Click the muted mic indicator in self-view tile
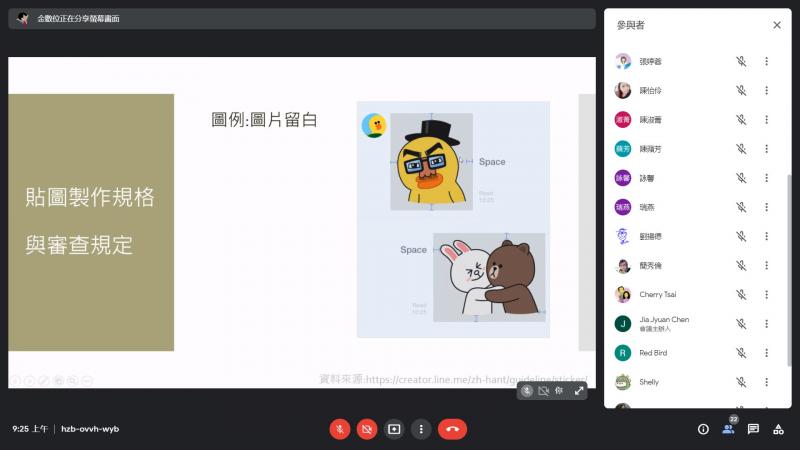 [x=527, y=391]
